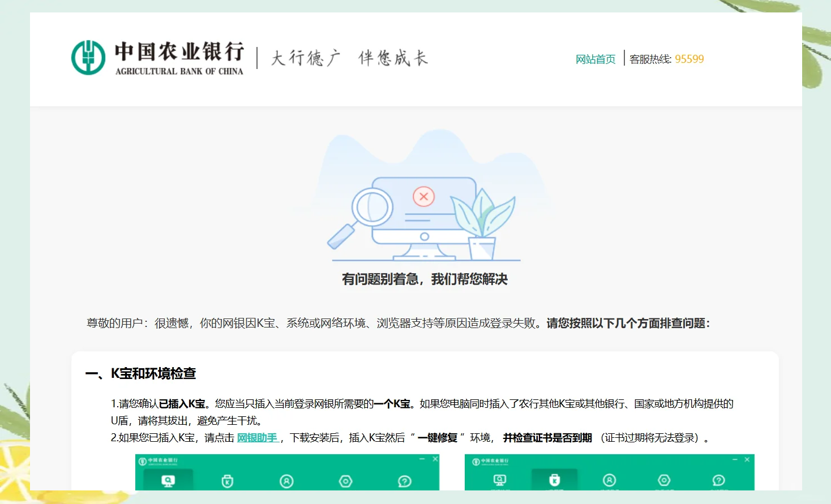Click the 一、K宝和环境检查 section heading
Viewport: 831px width, 504px height.
click(x=140, y=373)
